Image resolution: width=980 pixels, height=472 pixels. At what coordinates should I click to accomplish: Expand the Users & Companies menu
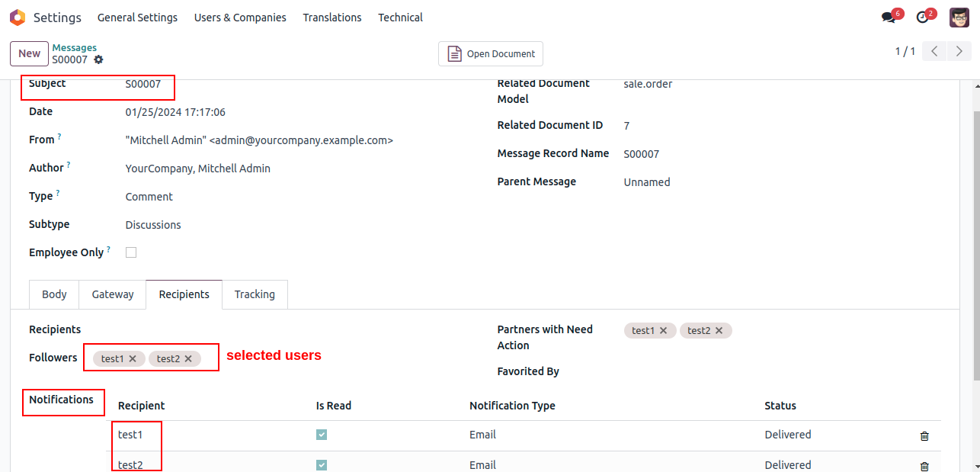[240, 18]
